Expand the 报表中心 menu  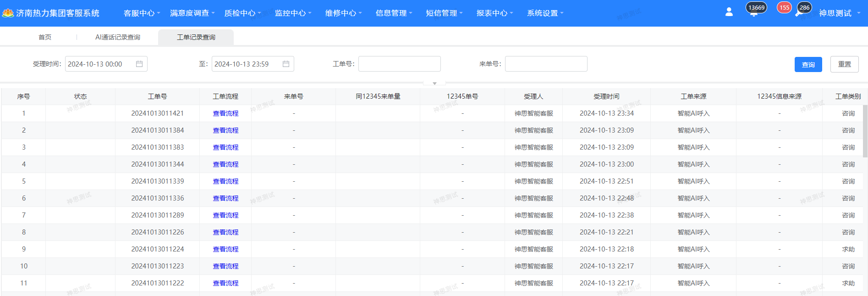494,13
